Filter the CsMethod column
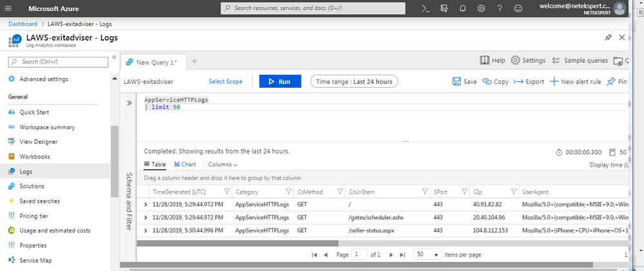Image resolution: width=644 pixels, height=271 pixels. coord(340,192)
